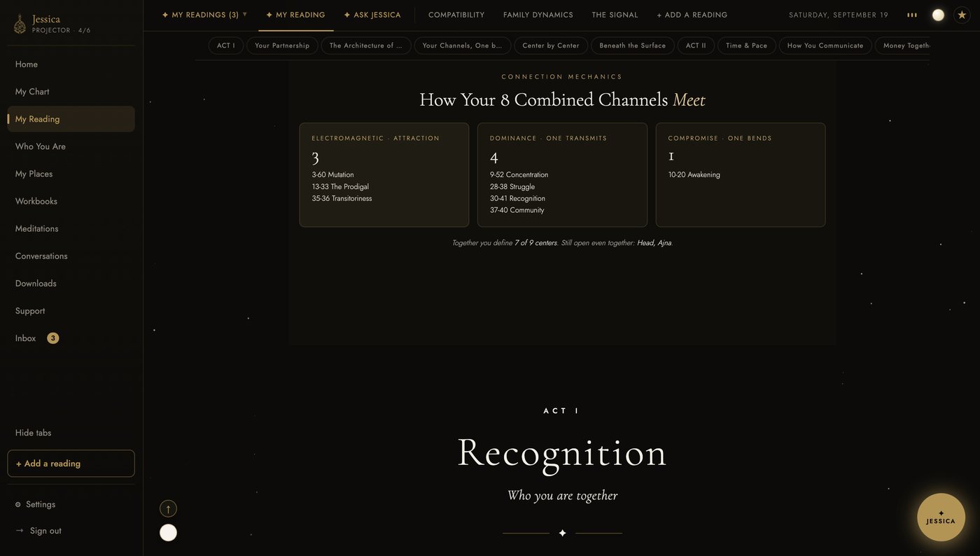This screenshot has height=556, width=980.
Task: Open the floating Jessica chat bubble
Action: (x=941, y=517)
